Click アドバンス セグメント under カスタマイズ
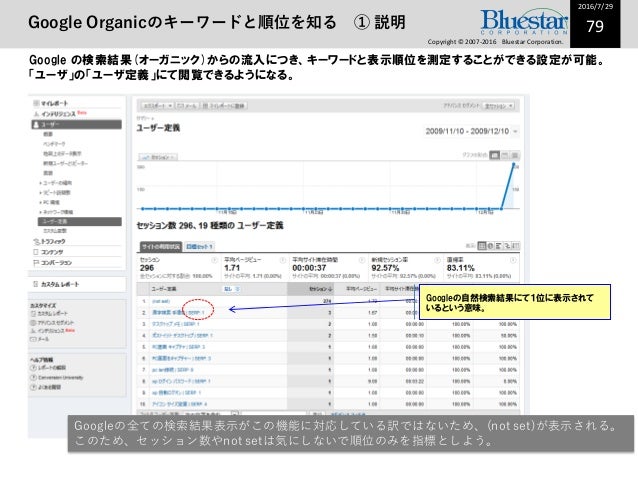The image size is (638, 479). [55, 322]
